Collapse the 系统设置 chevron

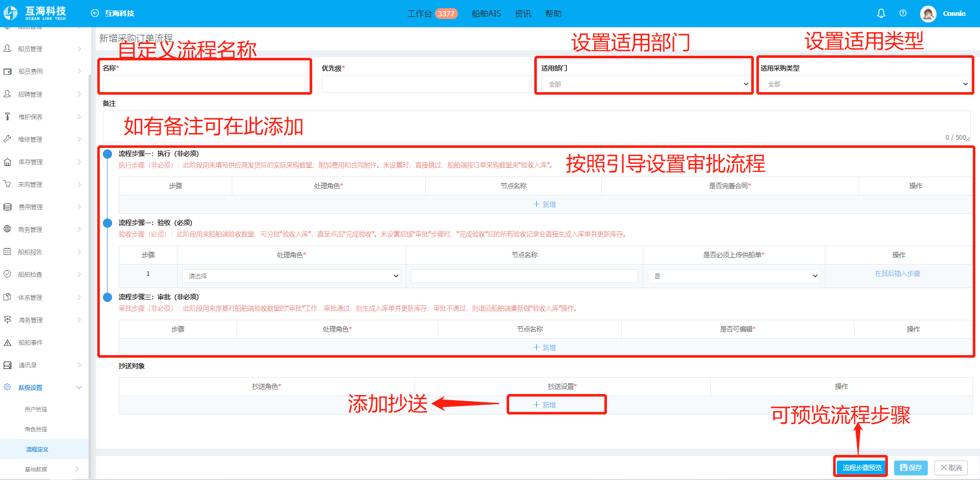pos(79,387)
